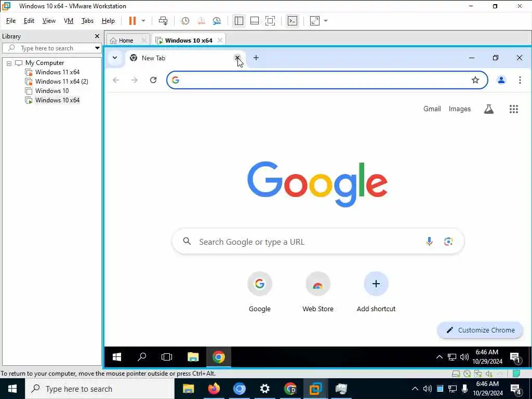Start voice search with the microphone icon
This screenshot has width=532, height=399.
(429, 241)
